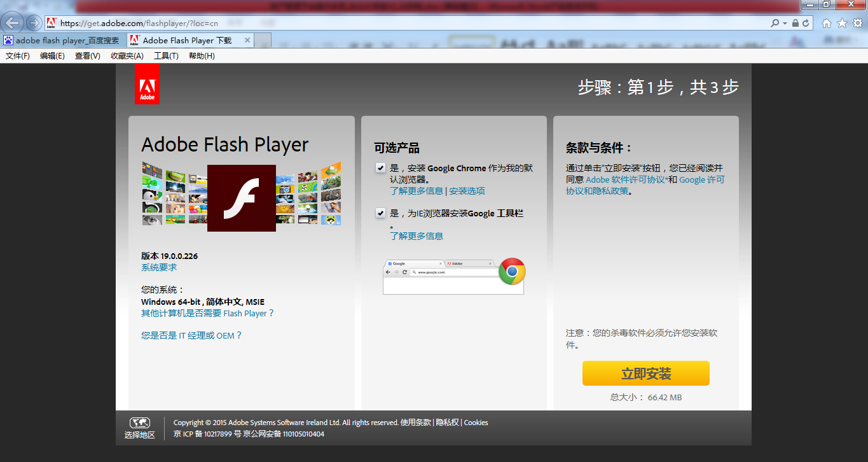The width and height of the screenshot is (868, 462).
Task: Click the security lock icon in address bar
Action: pos(796,24)
